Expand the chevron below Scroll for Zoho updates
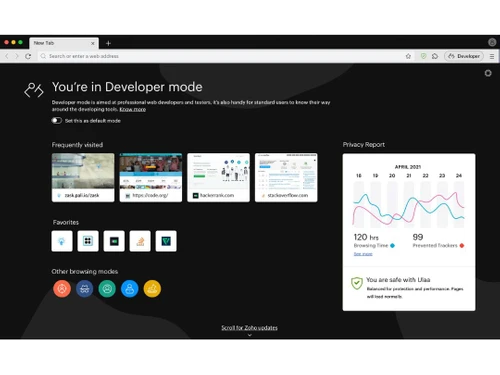This screenshot has height=375, width=500. [250, 335]
